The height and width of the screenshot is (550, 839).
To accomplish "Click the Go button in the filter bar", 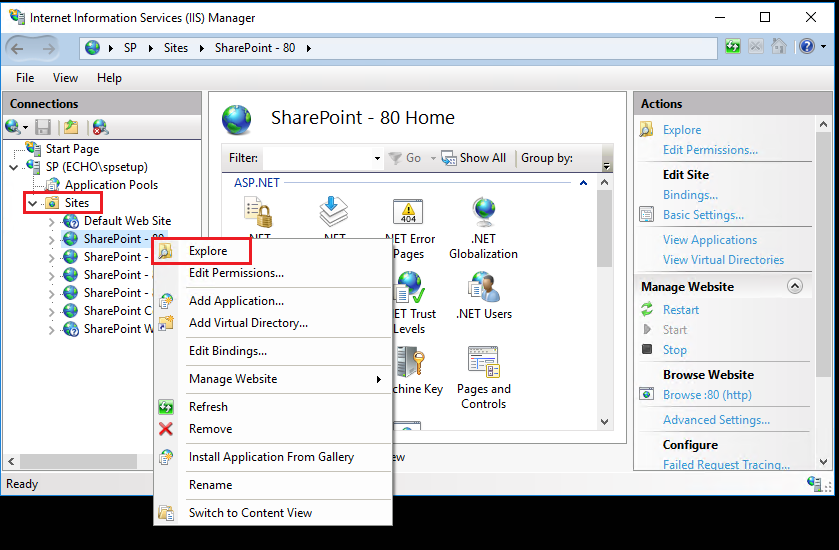I will tap(405, 158).
